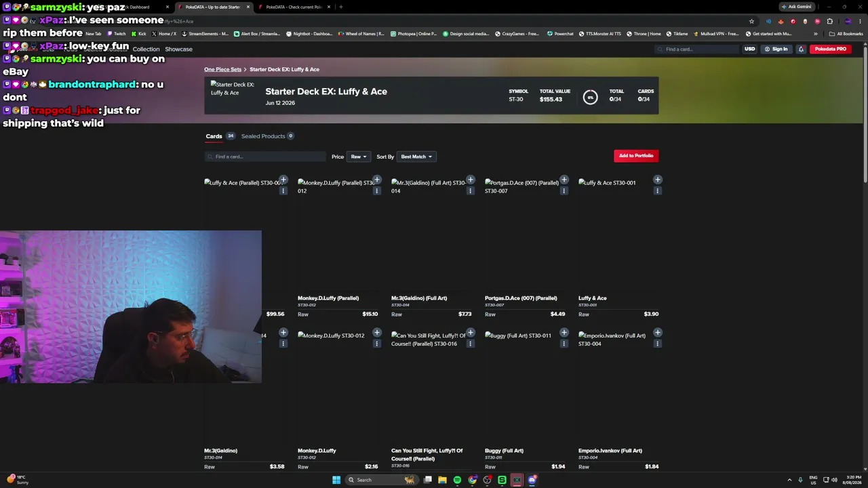
Task: Open options for Portgas.D.Ace (007) (Parallel) card
Action: click(x=564, y=191)
